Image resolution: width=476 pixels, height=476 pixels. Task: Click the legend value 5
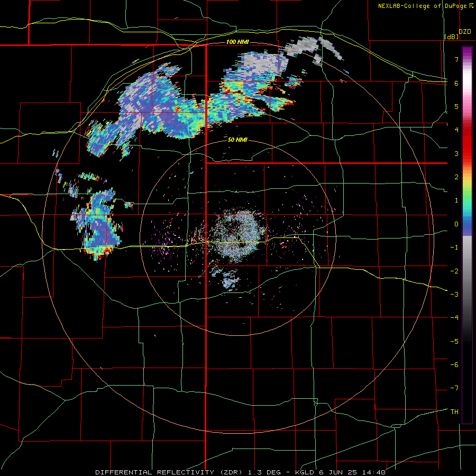click(456, 106)
